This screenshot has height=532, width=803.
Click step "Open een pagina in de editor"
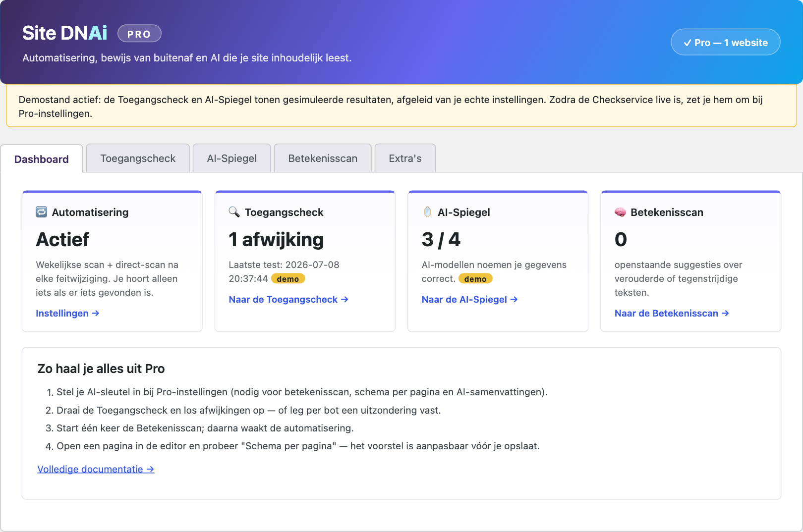[x=298, y=446]
